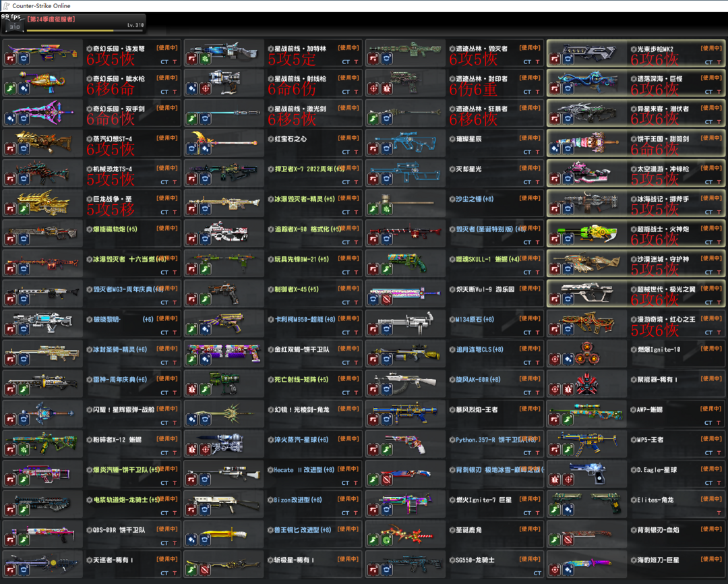Image resolution: width=728 pixels, height=584 pixels.
Task: Select the D.Eagle-星球 pistol thumbnail
Action: tap(585, 473)
